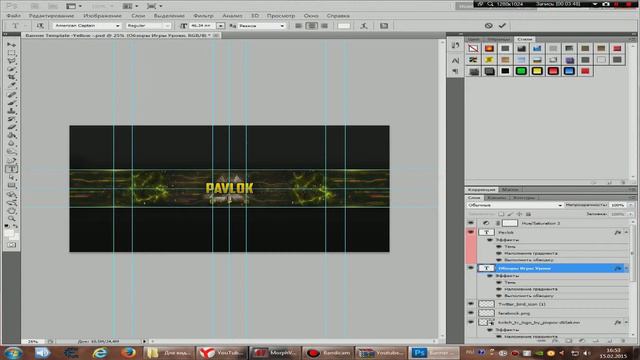Viewport: 640px width, 360px height.
Task: Open the layer blend mode dropdown
Action: [x=514, y=205]
